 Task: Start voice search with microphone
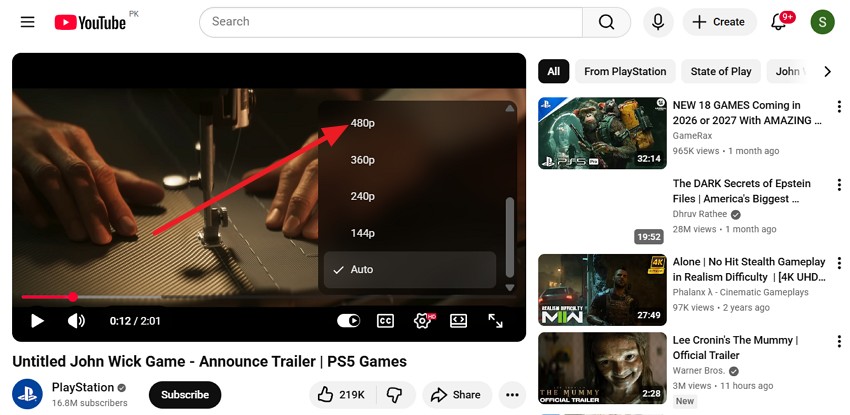(658, 22)
